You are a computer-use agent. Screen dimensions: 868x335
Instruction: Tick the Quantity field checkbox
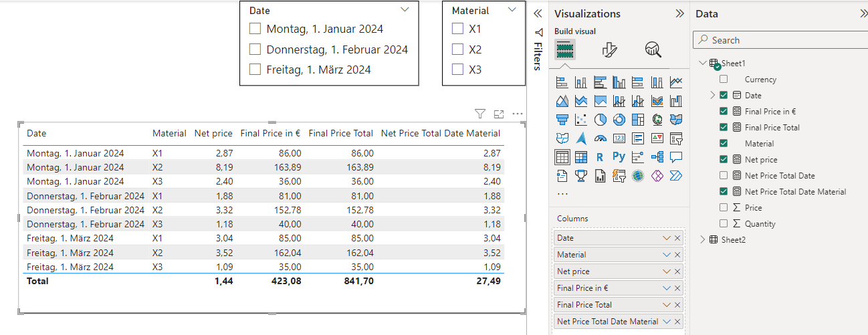pos(724,223)
